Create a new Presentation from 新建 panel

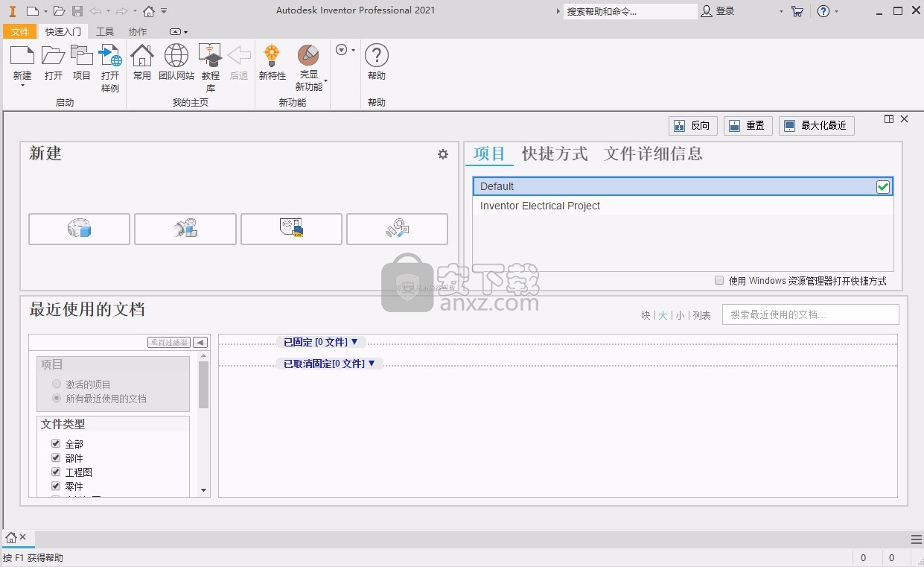[397, 229]
